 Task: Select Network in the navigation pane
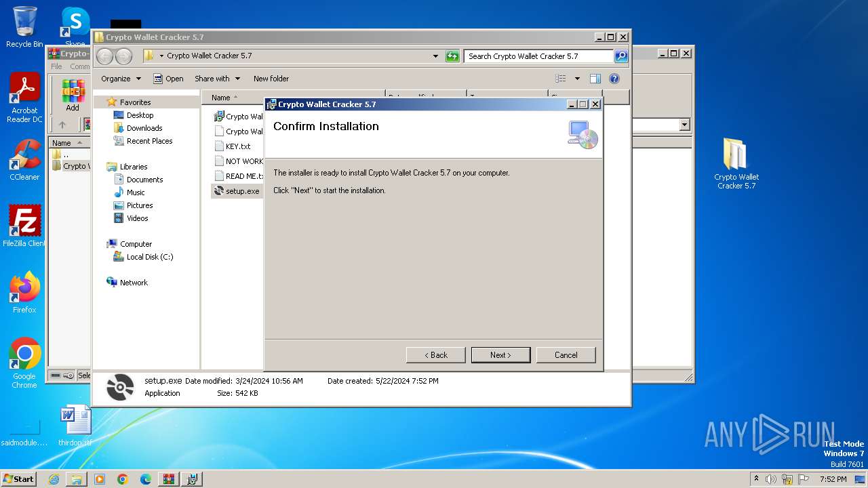(127, 283)
